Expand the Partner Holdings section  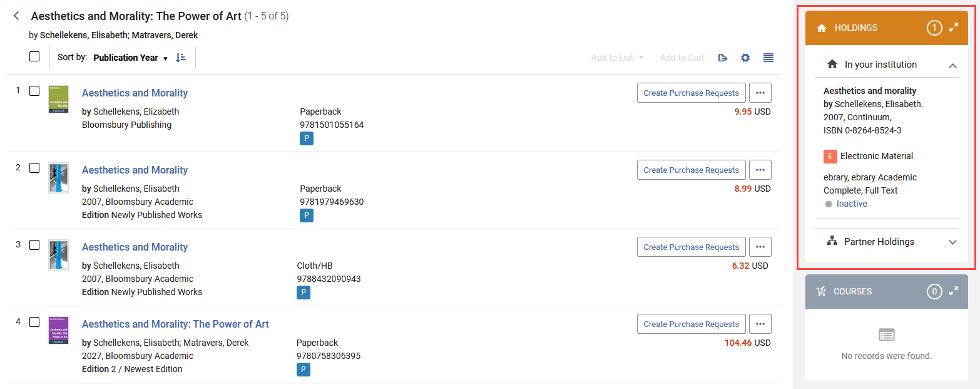click(x=952, y=242)
